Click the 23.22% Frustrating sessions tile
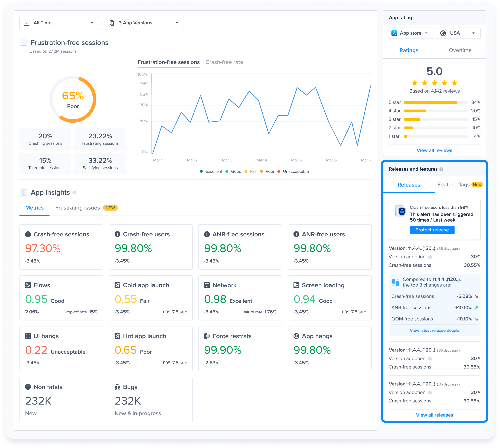Screen dimensions: 500x448 click(100, 139)
